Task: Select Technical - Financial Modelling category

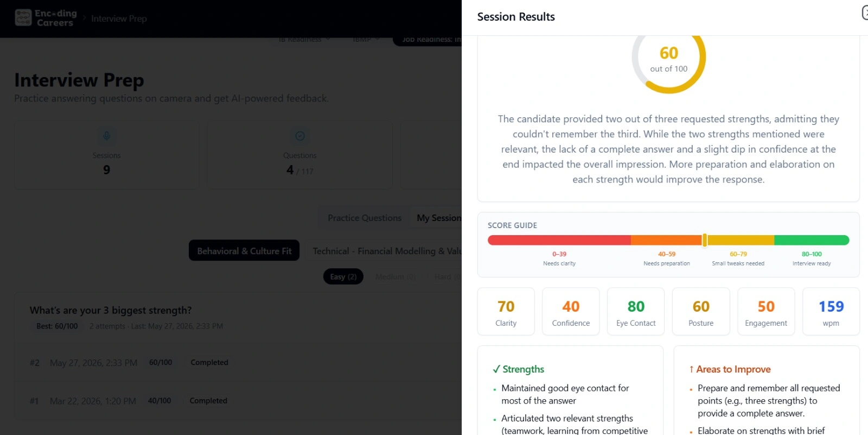Action: click(384, 251)
